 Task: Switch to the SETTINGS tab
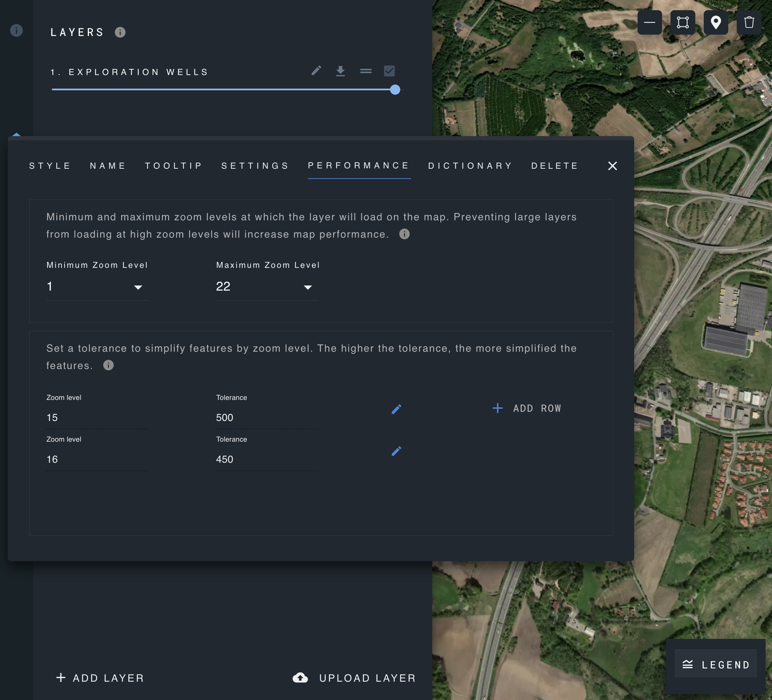255,166
